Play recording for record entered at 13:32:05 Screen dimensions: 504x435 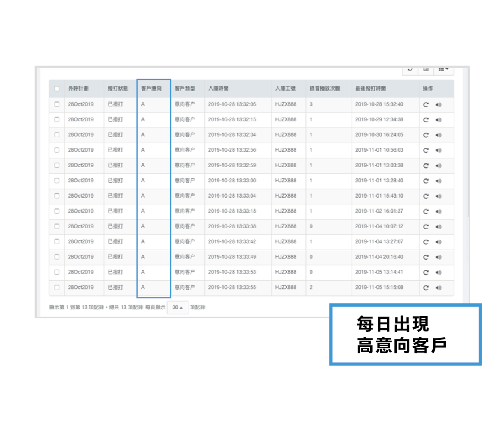tap(438, 105)
